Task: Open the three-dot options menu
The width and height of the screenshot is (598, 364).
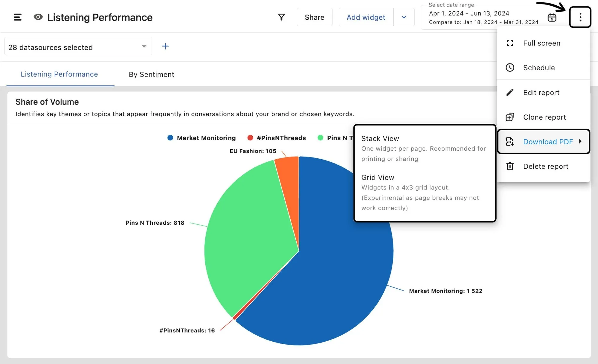Action: click(x=580, y=17)
